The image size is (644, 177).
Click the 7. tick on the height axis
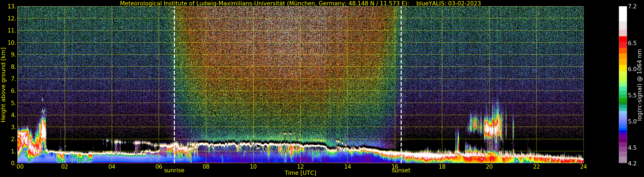pos(13,79)
